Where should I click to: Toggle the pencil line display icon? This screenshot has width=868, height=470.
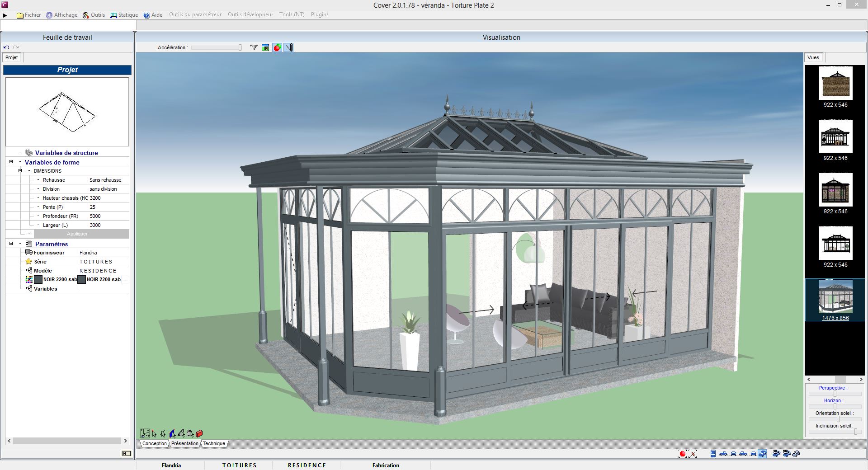point(289,47)
